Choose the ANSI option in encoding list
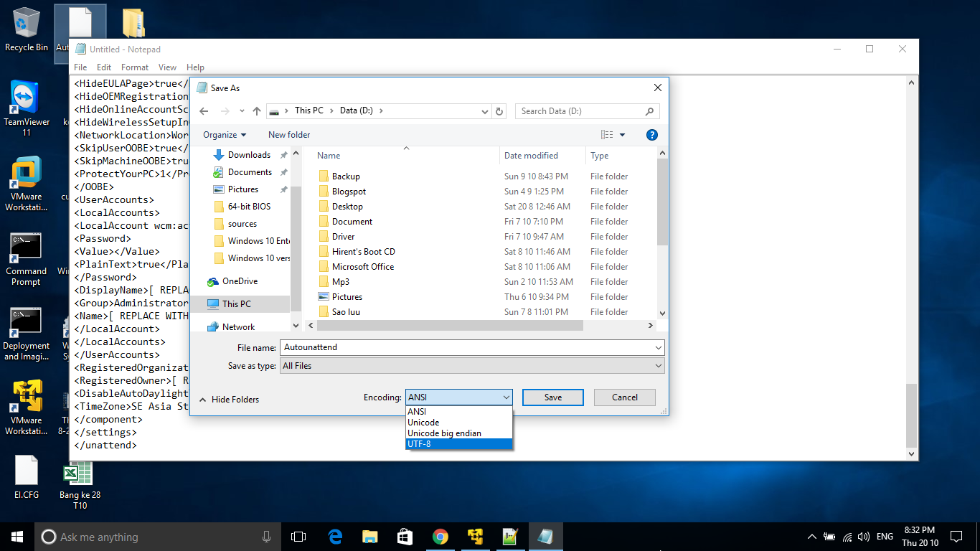Image resolution: width=980 pixels, height=551 pixels. click(x=459, y=412)
